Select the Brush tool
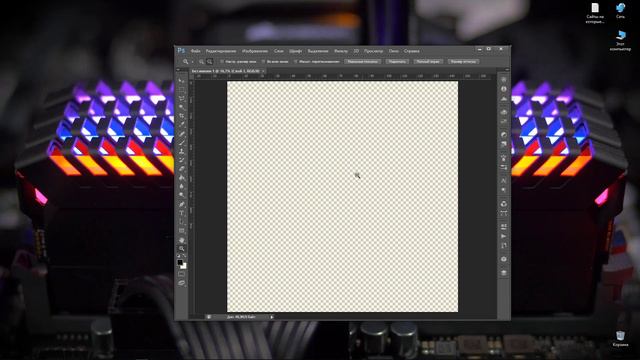 [182, 142]
